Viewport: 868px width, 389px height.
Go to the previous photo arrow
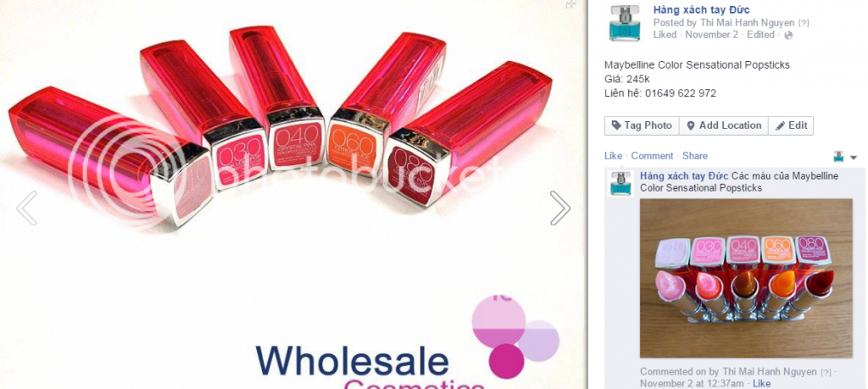[26, 208]
